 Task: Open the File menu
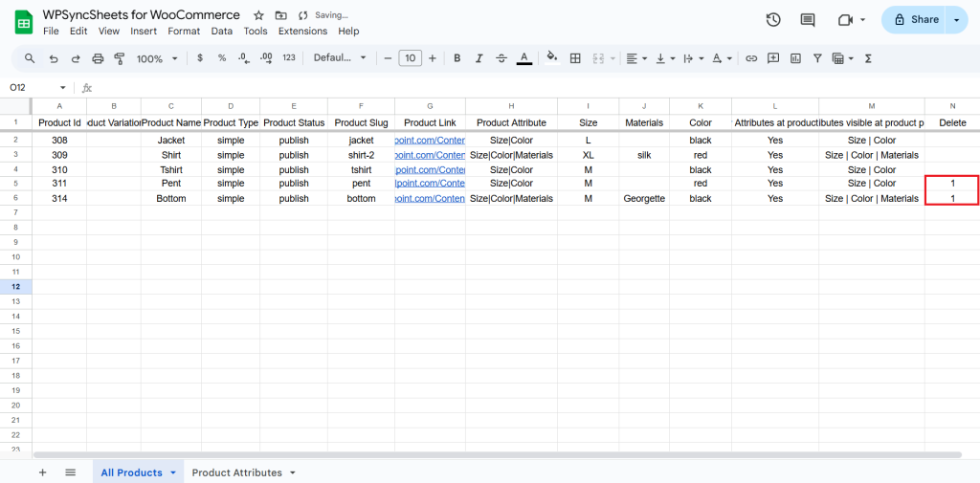tap(51, 32)
